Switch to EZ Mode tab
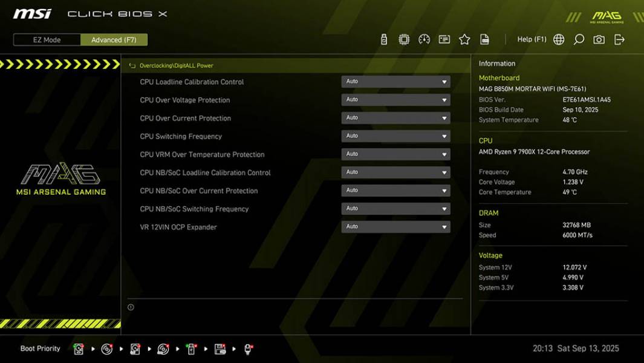The height and width of the screenshot is (363, 644). point(45,39)
